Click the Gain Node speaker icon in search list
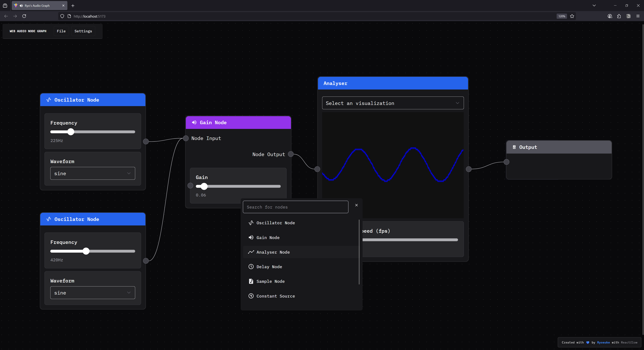 pyautogui.click(x=251, y=237)
